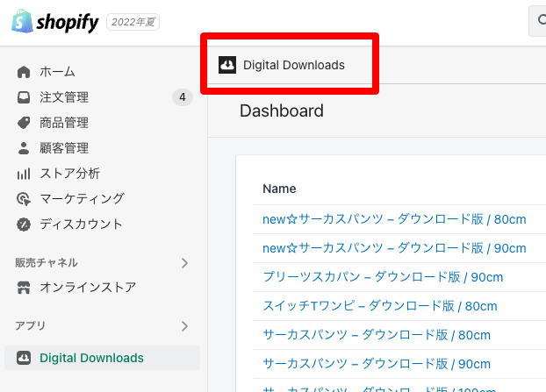The image size is (546, 392).
Task: Click the header Digital Downloads cloud icon
Action: click(227, 65)
